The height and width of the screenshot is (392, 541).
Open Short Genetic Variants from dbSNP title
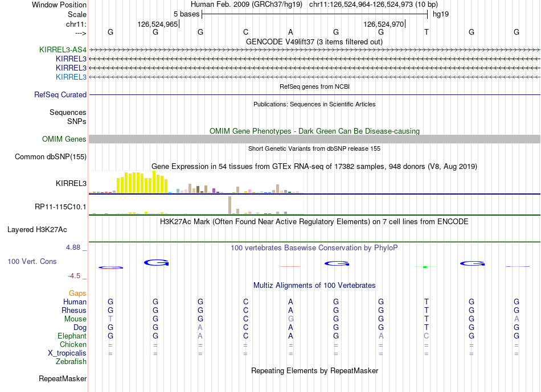tap(314, 148)
